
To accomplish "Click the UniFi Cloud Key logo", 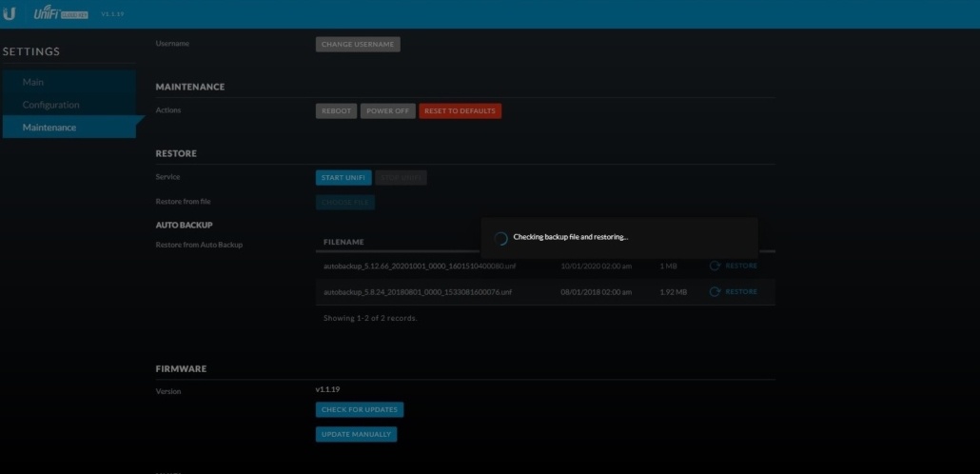I will 61,13.
